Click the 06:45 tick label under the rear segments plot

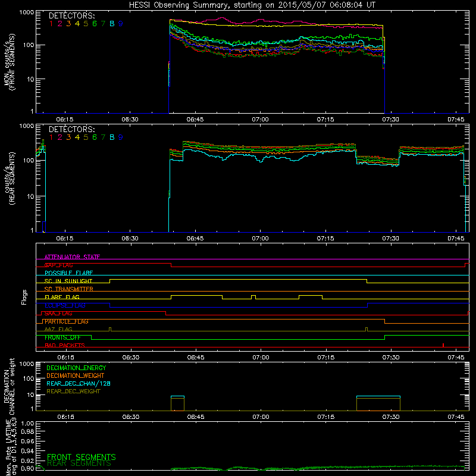[195, 239]
